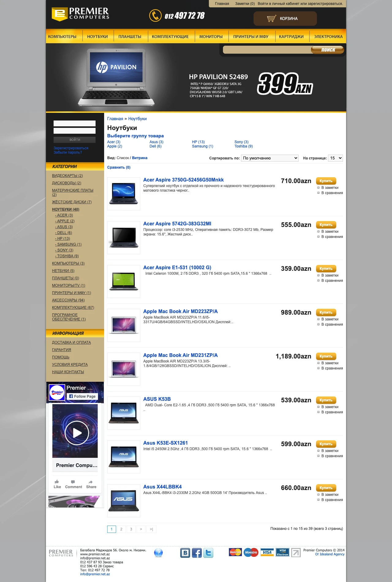This screenshot has width=392, height=582.
Task: Open ЭЛЕКТРОНИКА tab in main menu
Action: (x=328, y=36)
